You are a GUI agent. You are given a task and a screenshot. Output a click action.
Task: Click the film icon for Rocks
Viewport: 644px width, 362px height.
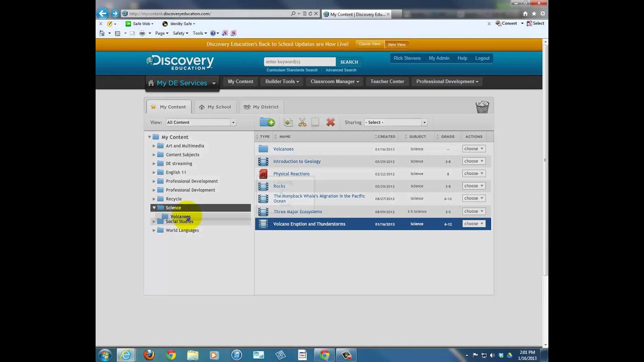coord(263,186)
